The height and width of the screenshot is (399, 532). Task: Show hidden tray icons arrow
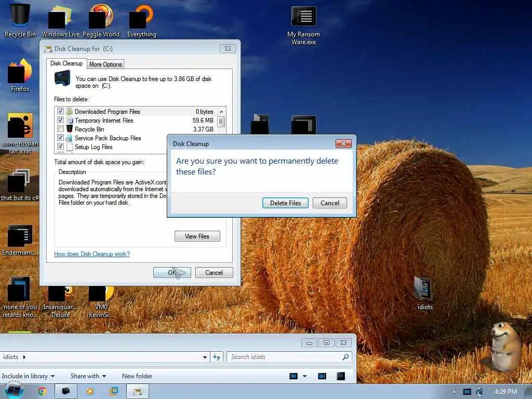(x=454, y=392)
